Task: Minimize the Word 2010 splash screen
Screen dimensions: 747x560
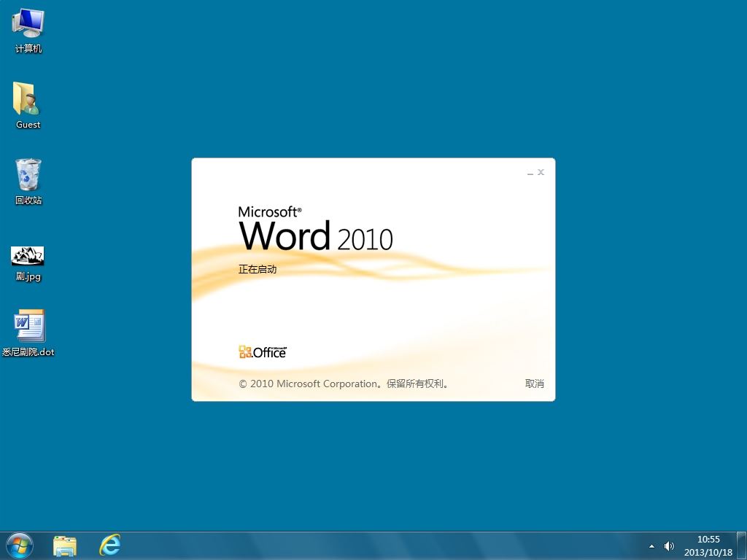Action: coord(530,172)
